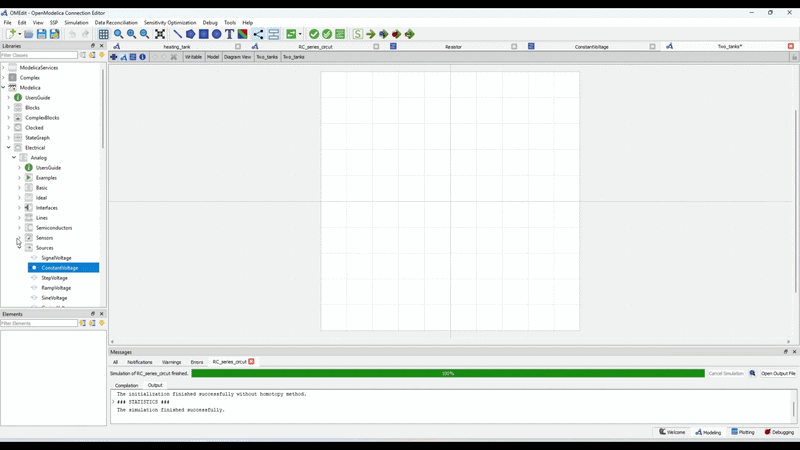Select the Text shape tool
The image size is (800, 450).
pyautogui.click(x=229, y=34)
